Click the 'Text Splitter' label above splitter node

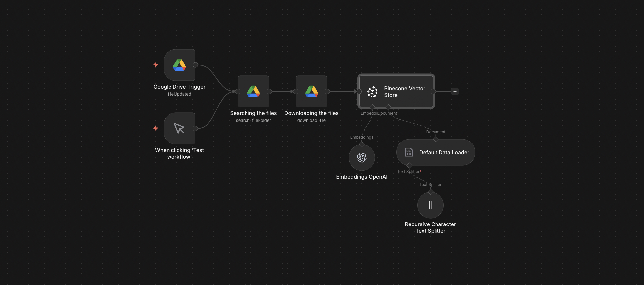click(431, 185)
